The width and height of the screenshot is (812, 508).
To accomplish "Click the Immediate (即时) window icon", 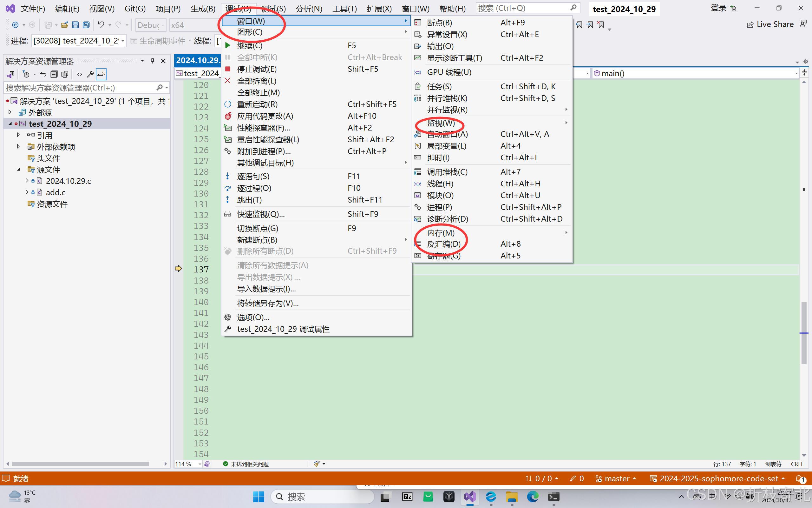I will (418, 157).
